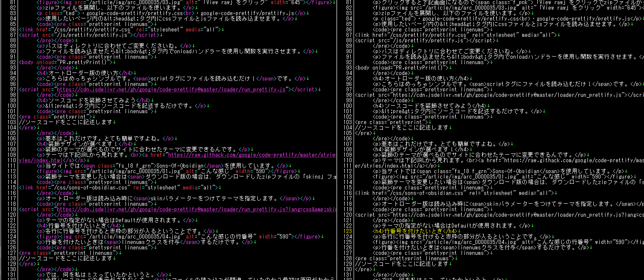Click prettify.css link tag in right pane
This screenshot has height=280, width=644.
[458, 35]
